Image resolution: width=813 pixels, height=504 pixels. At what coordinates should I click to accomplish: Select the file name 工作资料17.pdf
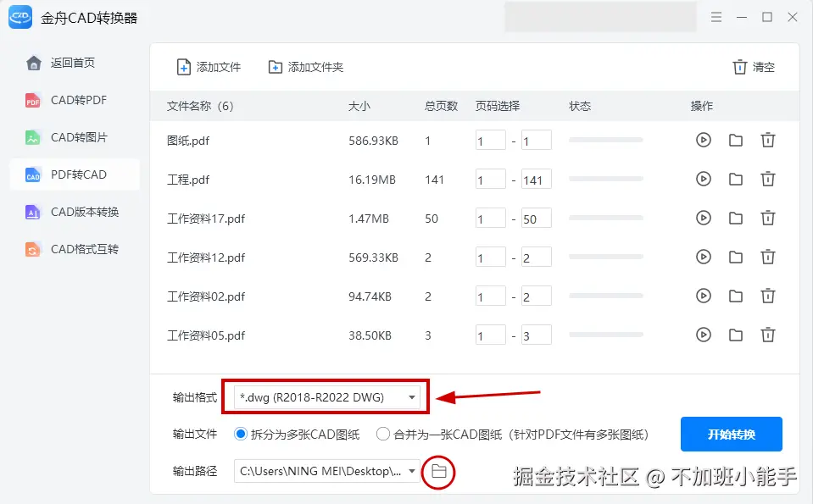pyautogui.click(x=206, y=219)
